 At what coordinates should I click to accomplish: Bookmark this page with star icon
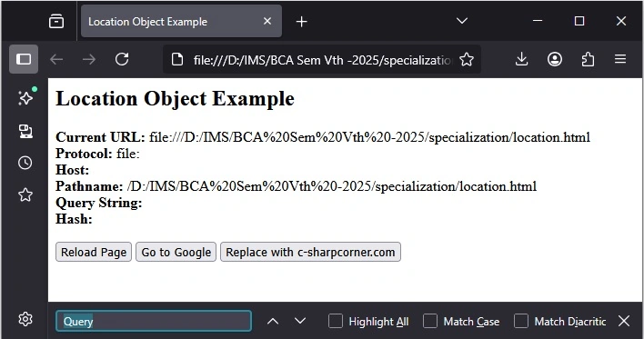point(467,59)
